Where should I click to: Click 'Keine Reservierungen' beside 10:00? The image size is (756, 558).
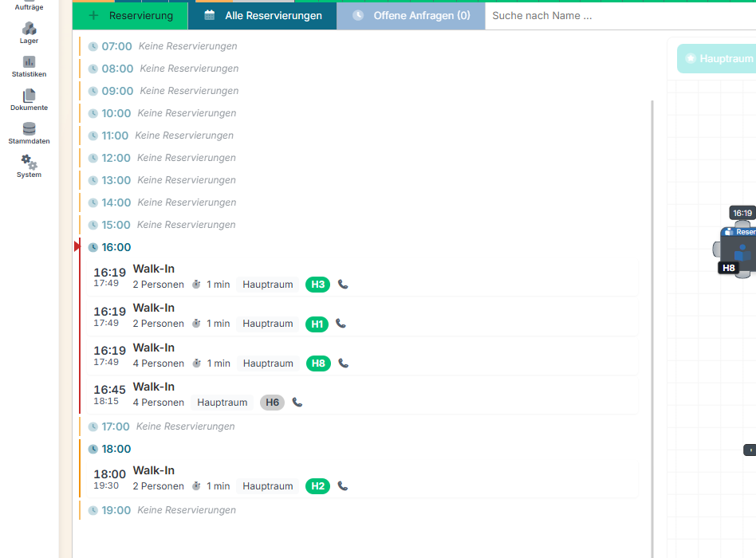click(187, 113)
